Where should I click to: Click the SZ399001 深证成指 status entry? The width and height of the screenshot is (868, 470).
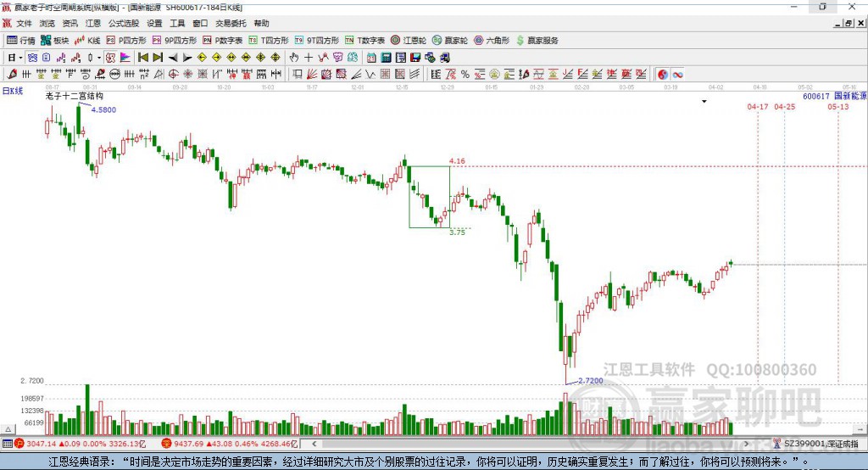coord(816,444)
